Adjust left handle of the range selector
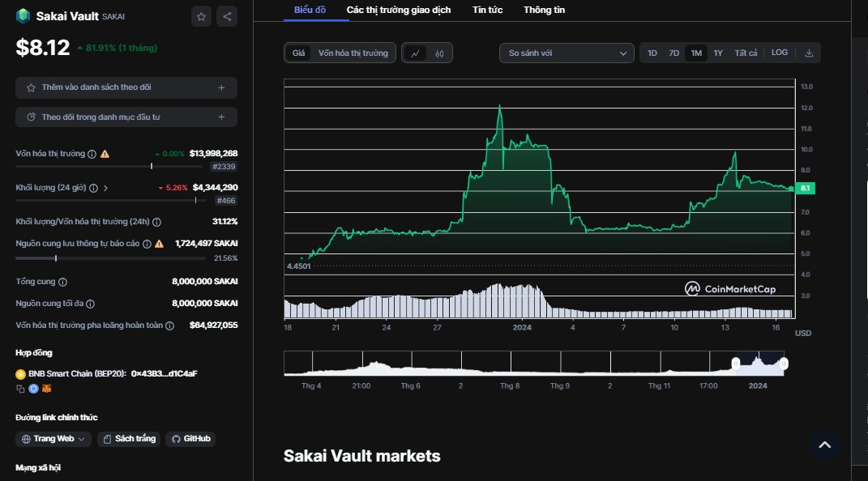This screenshot has height=481, width=868. click(x=736, y=364)
